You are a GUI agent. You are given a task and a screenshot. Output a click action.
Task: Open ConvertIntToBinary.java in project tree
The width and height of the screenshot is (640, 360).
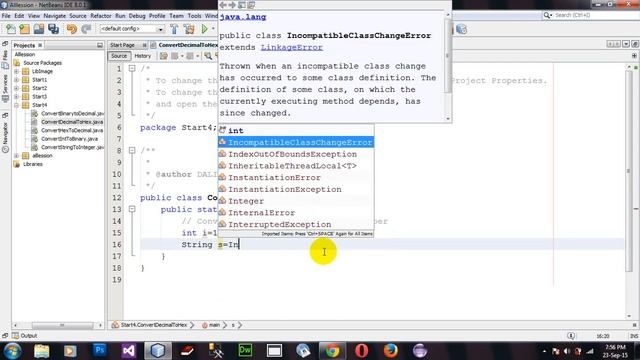point(69,139)
